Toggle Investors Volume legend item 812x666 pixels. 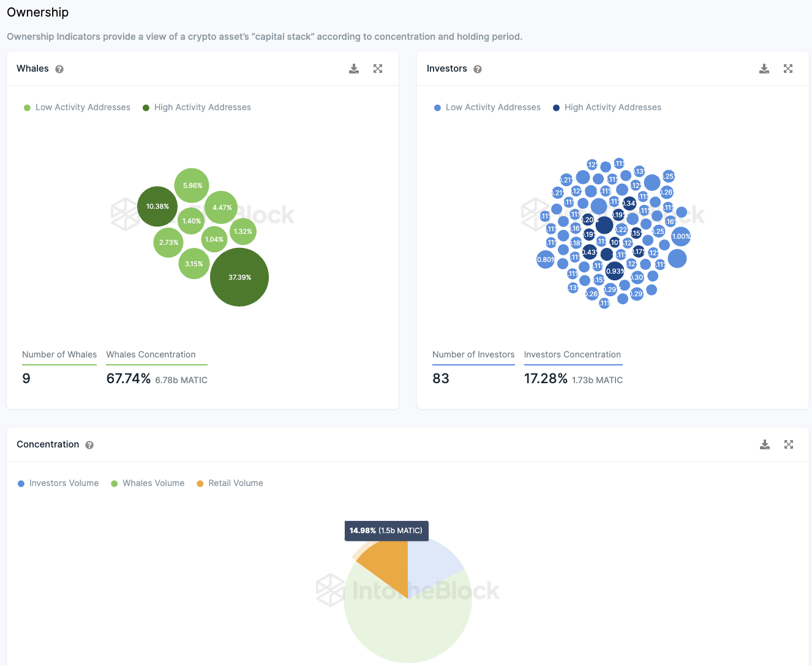coord(58,483)
